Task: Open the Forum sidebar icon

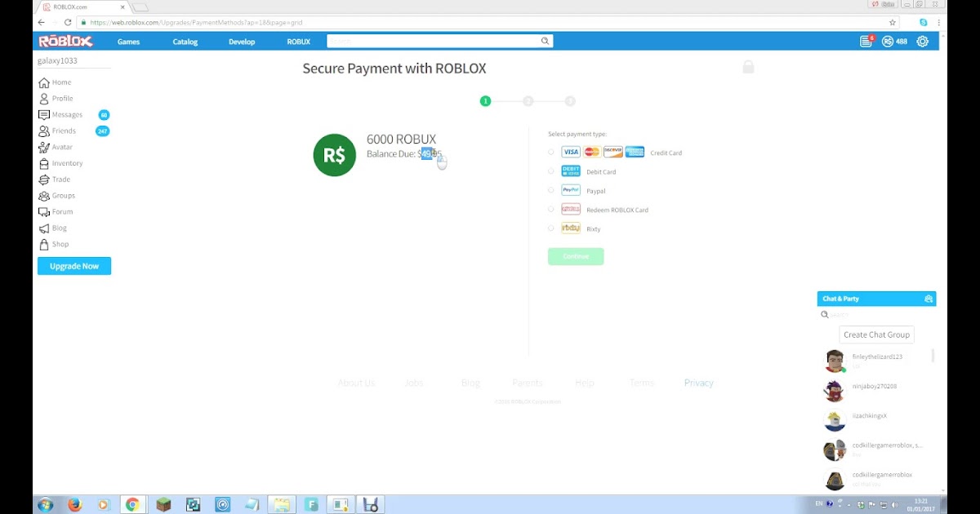Action: pyautogui.click(x=44, y=212)
